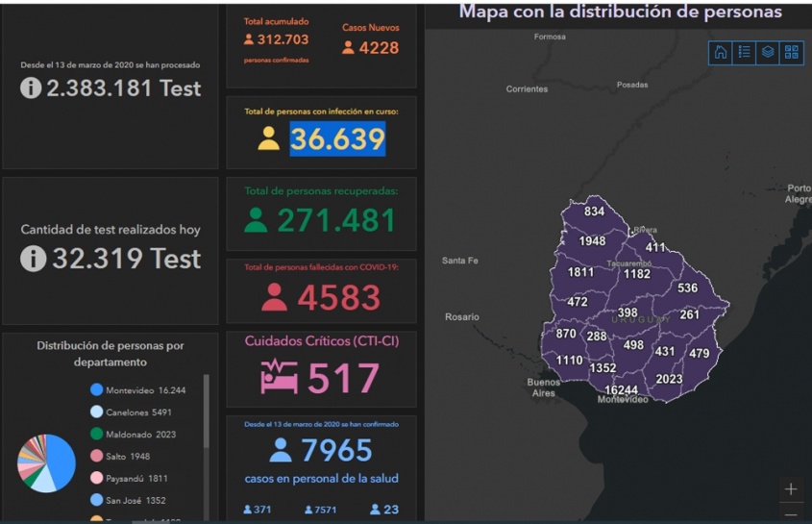This screenshot has width=812, height=524.
Task: Click the map Home extent icon
Action: coord(721,53)
